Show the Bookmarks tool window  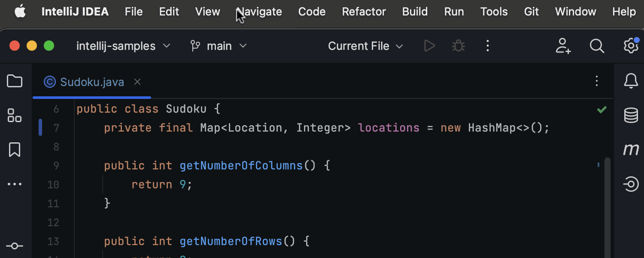pyautogui.click(x=14, y=150)
